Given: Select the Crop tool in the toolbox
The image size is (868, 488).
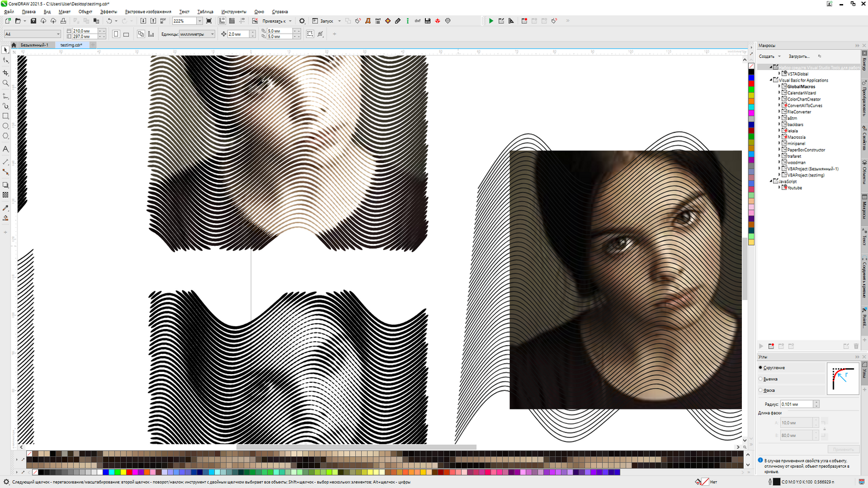Looking at the screenshot, I should (6, 73).
